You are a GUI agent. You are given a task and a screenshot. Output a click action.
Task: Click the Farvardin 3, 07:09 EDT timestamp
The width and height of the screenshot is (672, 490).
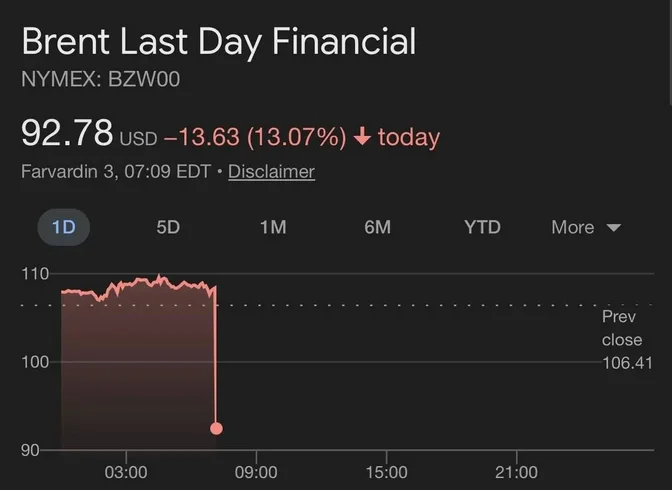click(x=115, y=171)
